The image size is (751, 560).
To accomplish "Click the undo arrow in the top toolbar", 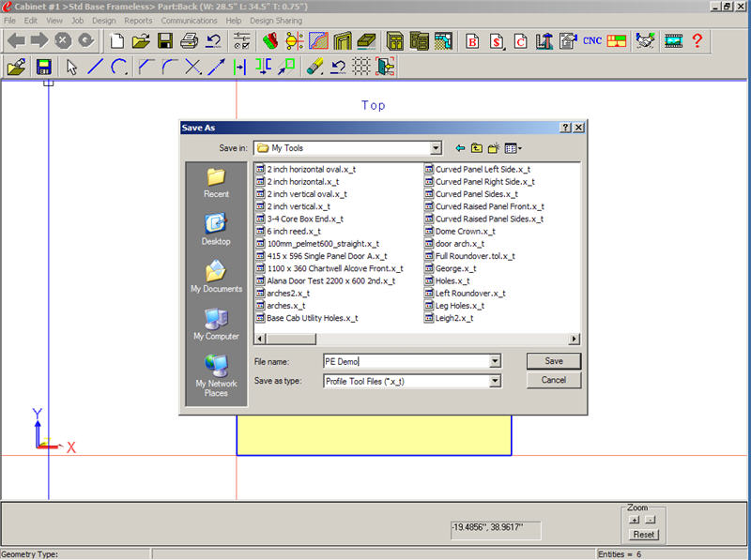I will coord(213,40).
